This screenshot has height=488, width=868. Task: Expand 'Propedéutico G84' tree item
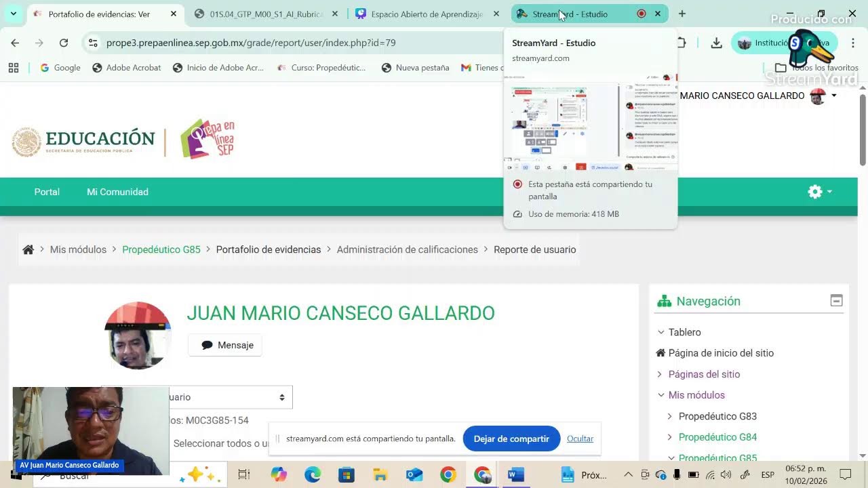[670, 437]
